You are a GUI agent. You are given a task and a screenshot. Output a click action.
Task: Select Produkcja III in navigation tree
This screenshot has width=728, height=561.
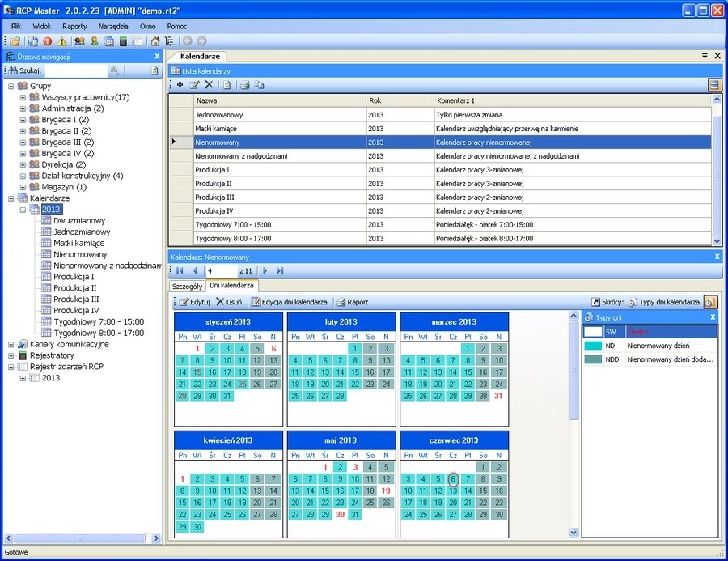pyautogui.click(x=76, y=300)
